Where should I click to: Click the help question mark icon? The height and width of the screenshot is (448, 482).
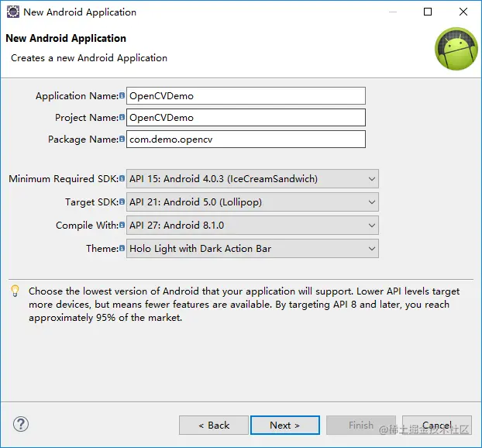coord(21,424)
